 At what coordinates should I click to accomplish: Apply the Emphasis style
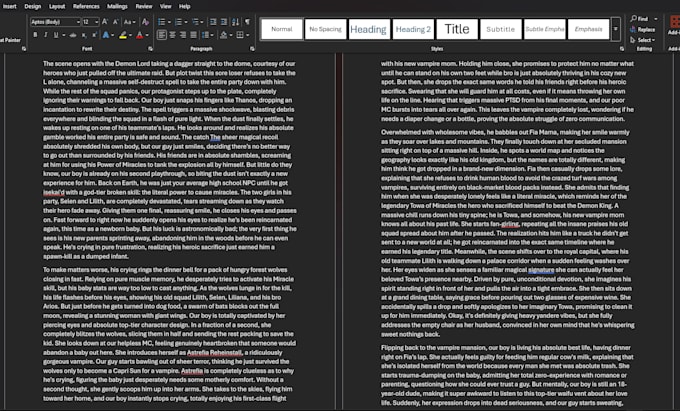tap(588, 29)
